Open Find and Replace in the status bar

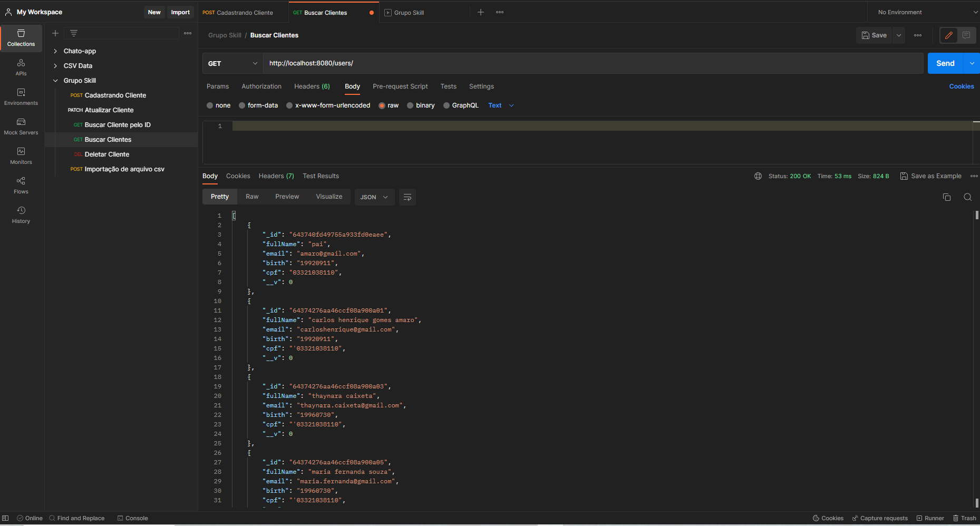coord(77,518)
